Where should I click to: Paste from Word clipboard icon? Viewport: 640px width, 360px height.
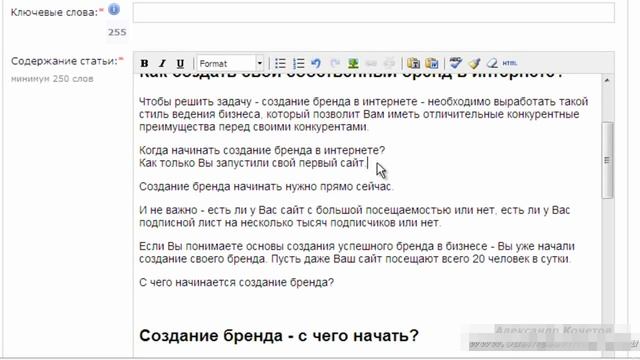pyautogui.click(x=432, y=63)
